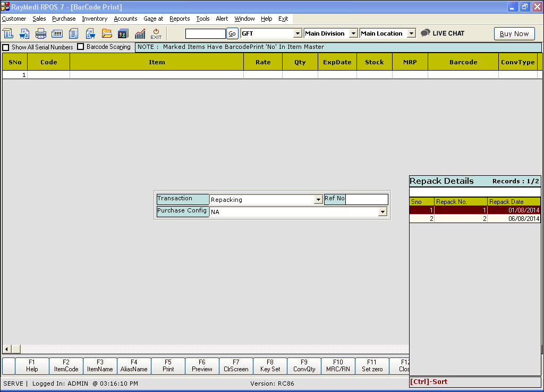Click the Rate column header

pos(263,62)
